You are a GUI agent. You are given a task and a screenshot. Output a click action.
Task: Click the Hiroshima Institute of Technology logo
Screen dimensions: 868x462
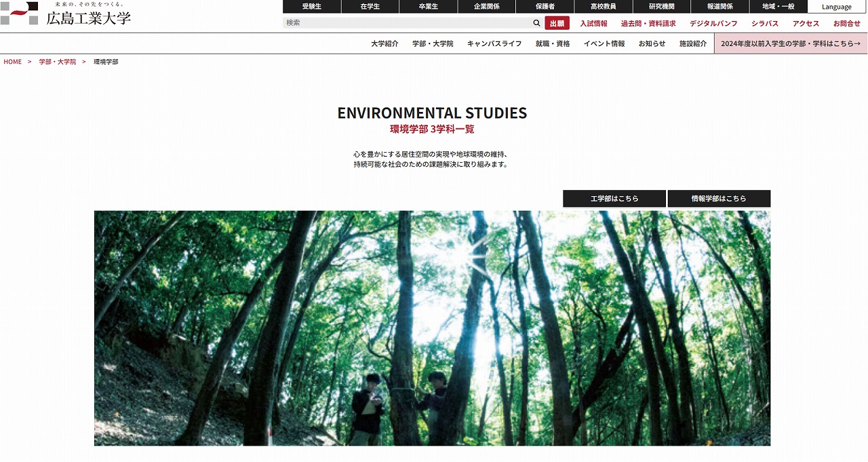tap(66, 14)
